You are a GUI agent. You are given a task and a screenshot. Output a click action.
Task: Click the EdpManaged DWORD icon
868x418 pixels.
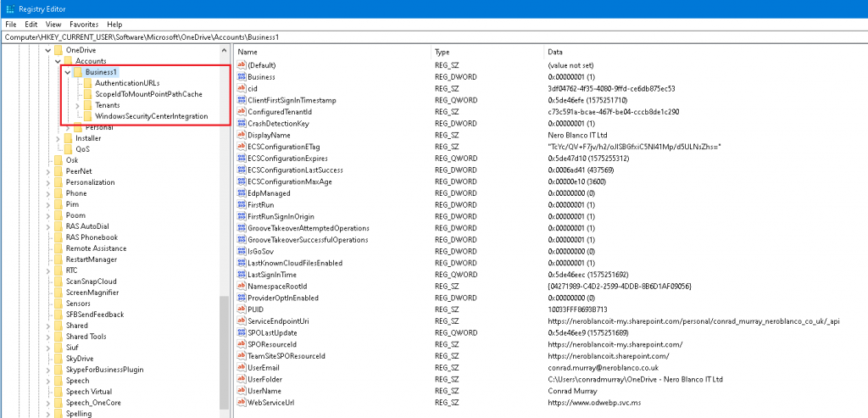(x=242, y=193)
